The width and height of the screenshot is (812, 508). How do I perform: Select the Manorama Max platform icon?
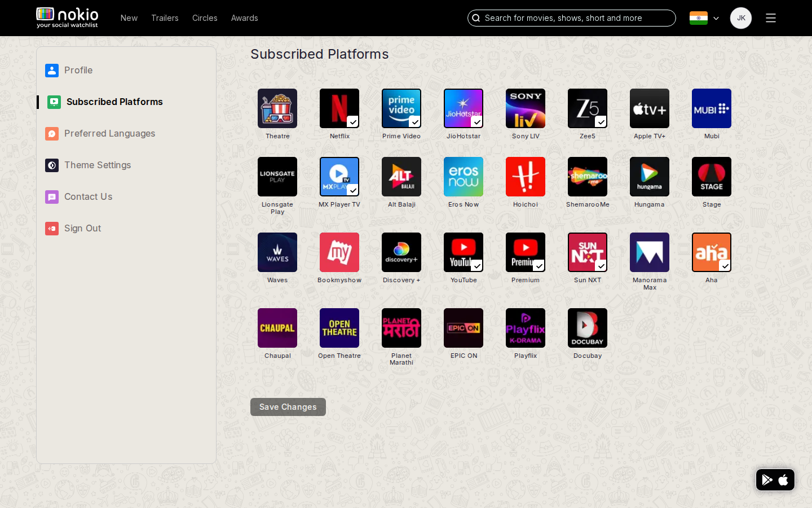point(650,252)
